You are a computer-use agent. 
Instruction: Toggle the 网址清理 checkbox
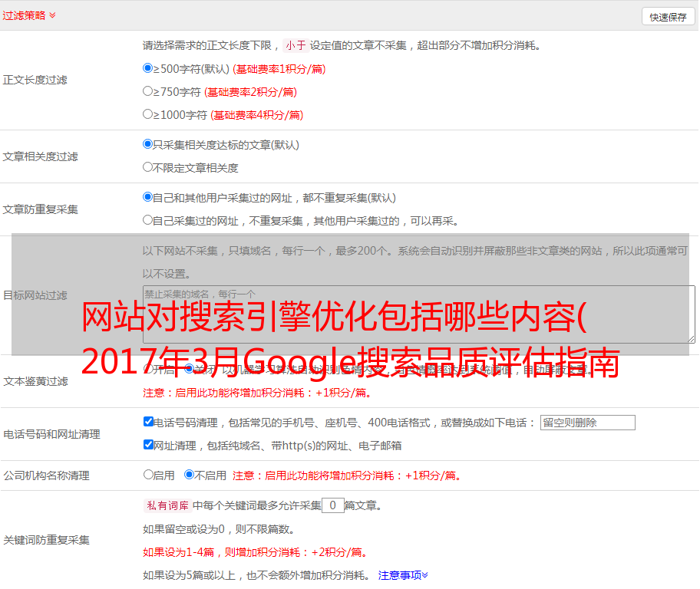coord(149,444)
